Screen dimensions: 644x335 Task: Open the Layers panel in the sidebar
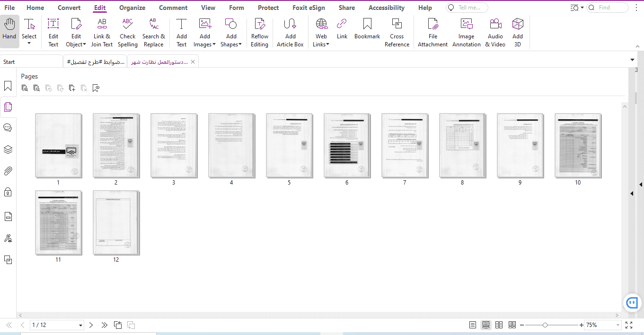click(8, 150)
